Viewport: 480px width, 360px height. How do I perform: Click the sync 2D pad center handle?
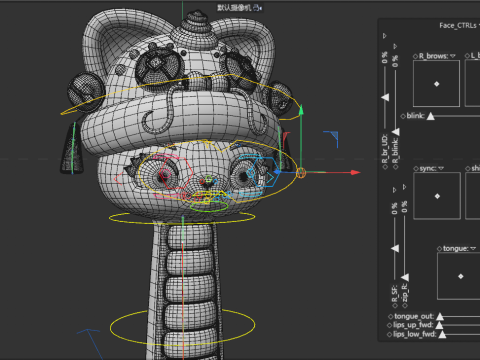pyautogui.click(x=437, y=196)
